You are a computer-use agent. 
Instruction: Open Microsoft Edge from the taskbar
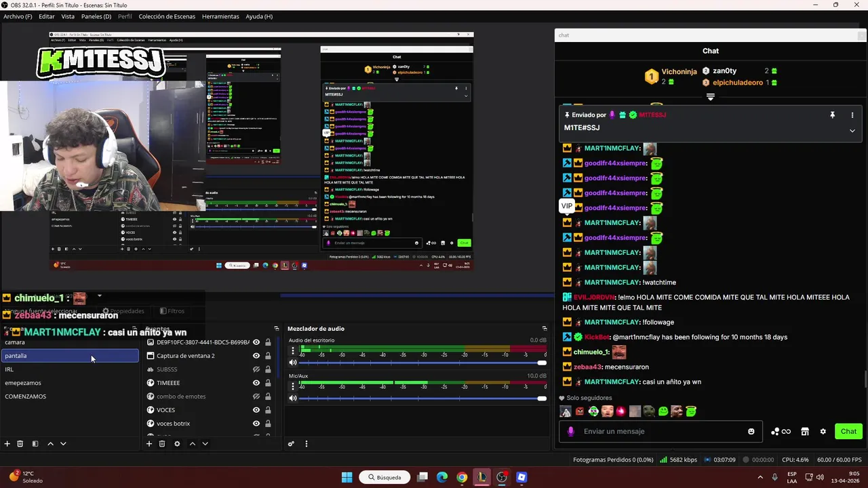point(442,477)
